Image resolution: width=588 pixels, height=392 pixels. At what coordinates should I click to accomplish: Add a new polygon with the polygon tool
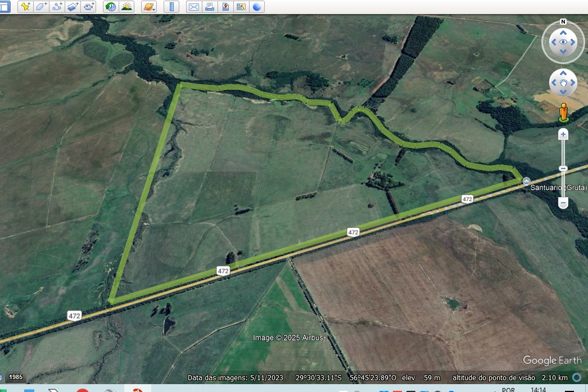41,6
